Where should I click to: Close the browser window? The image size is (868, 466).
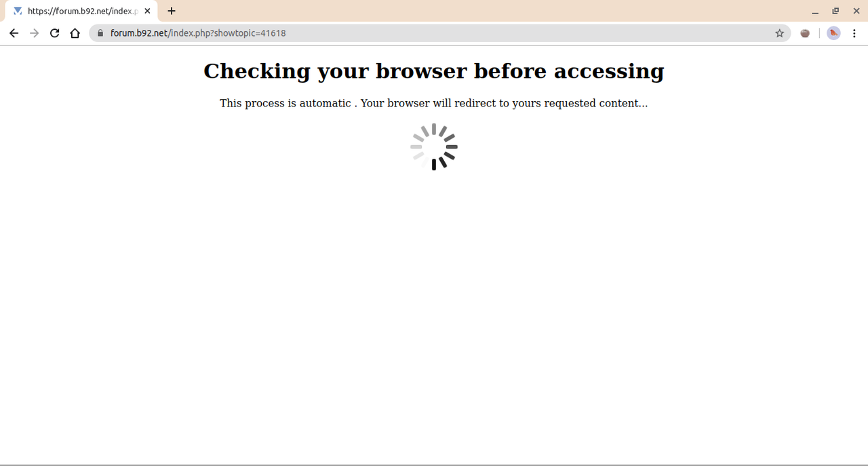pyautogui.click(x=856, y=11)
